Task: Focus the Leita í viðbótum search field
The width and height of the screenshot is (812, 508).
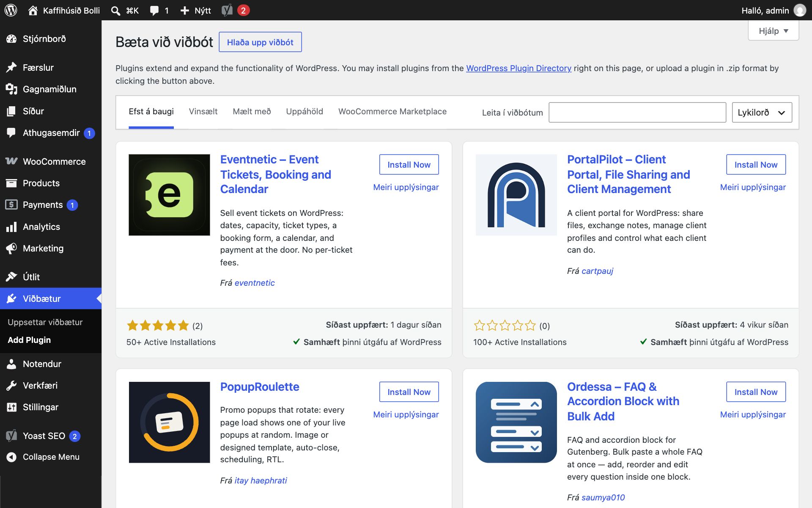Action: click(637, 113)
